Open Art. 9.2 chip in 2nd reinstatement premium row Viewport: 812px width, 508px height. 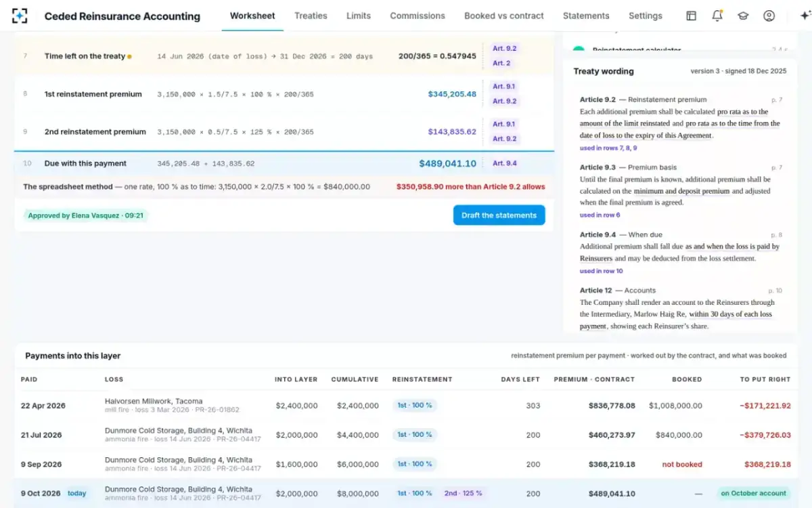click(504, 139)
